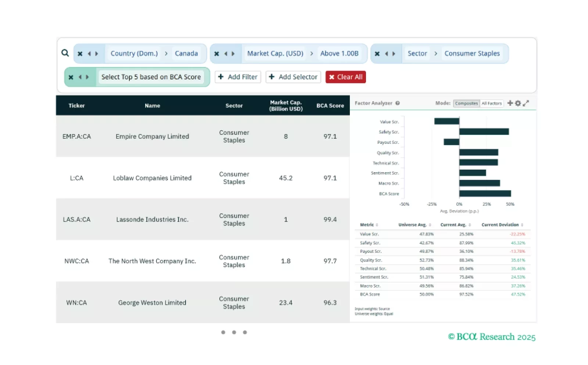
Task: Remove the Sector filter with its X
Action: pos(377,54)
